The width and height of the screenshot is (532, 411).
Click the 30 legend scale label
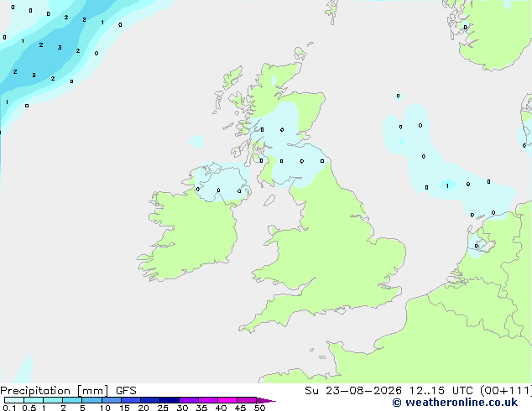(x=182, y=408)
